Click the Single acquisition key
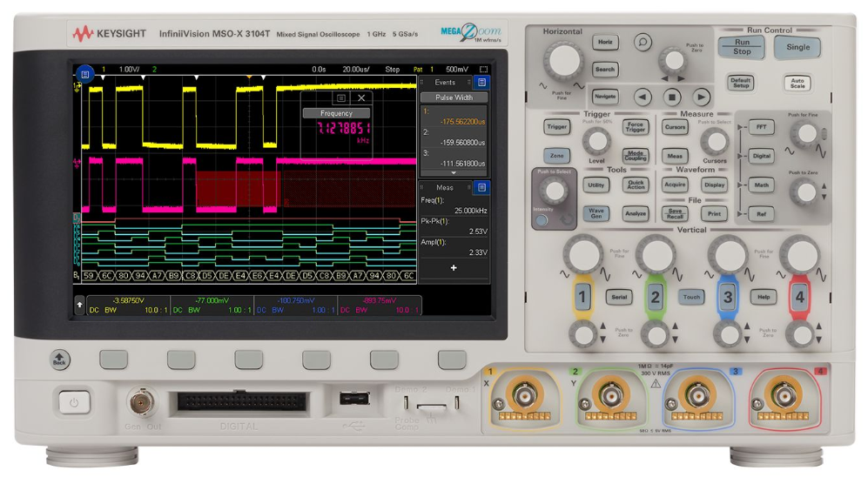The image size is (868, 477). (x=797, y=47)
